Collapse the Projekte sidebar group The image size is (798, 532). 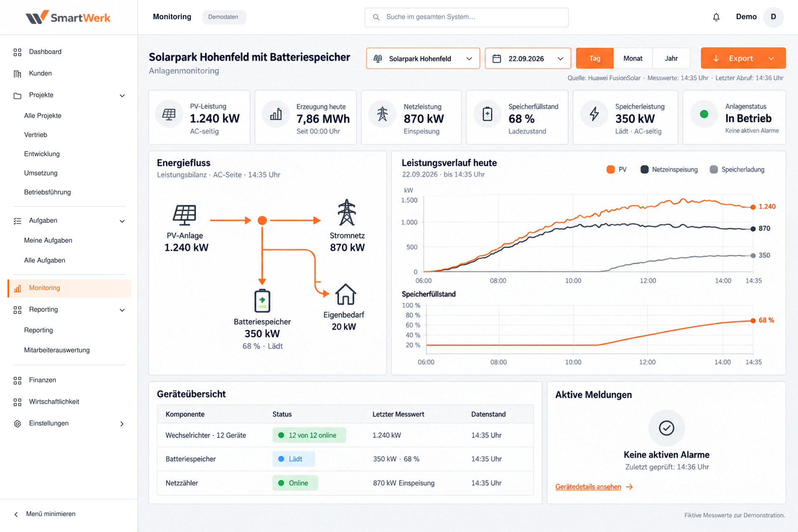tap(122, 96)
